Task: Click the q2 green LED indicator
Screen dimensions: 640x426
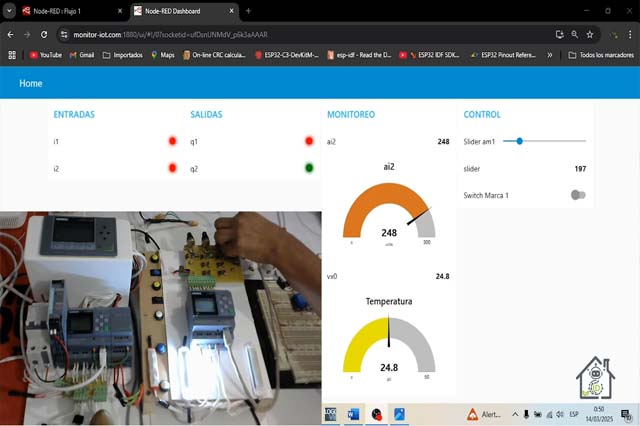Action: (309, 168)
